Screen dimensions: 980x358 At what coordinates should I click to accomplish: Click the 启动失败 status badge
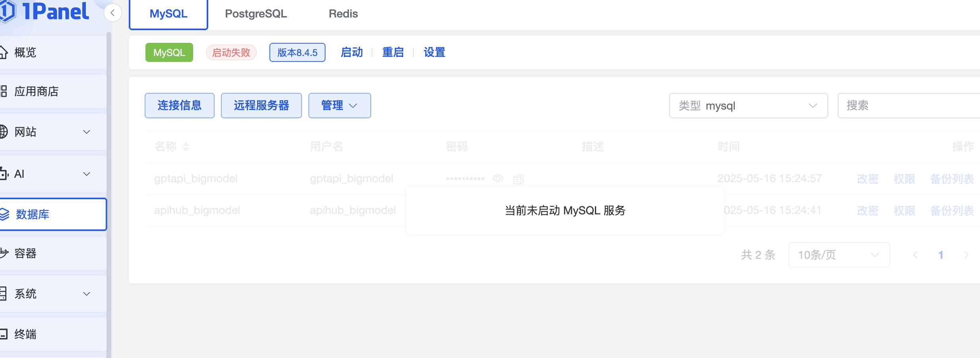pos(231,52)
